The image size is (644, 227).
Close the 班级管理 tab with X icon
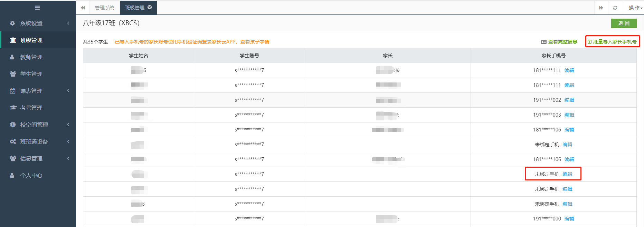(x=150, y=7)
